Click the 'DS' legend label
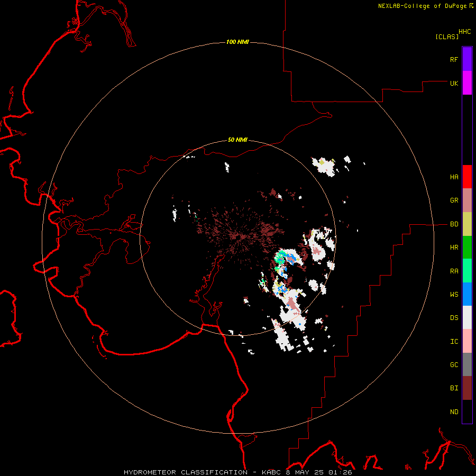Viewport: 476px width, 476px height. coord(454,318)
